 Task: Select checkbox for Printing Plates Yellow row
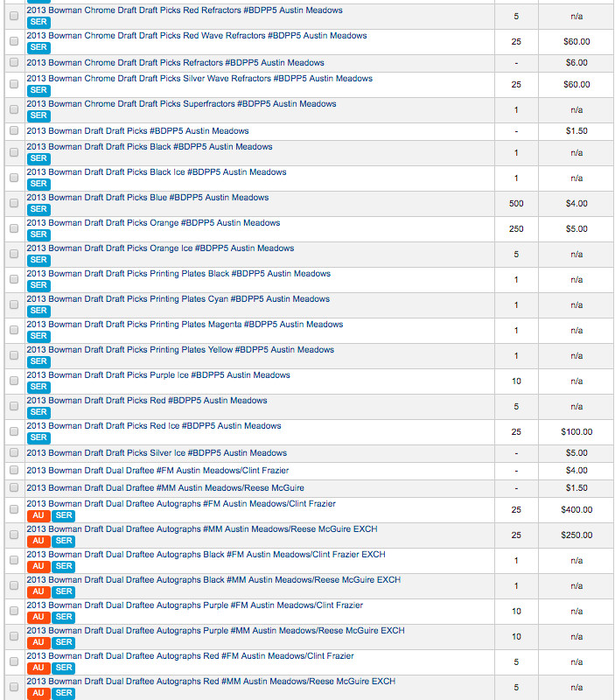pos(14,355)
